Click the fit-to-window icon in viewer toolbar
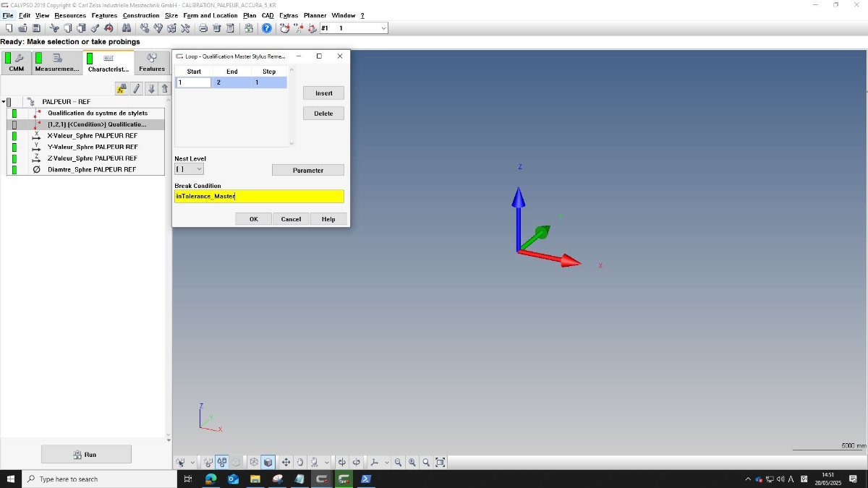The image size is (868, 488). 440,462
